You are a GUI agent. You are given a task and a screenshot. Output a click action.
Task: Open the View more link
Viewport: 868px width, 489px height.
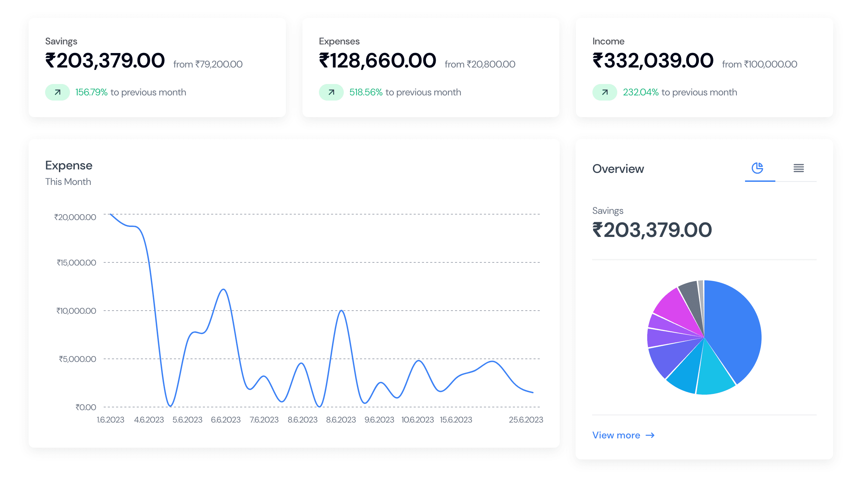[617, 435]
